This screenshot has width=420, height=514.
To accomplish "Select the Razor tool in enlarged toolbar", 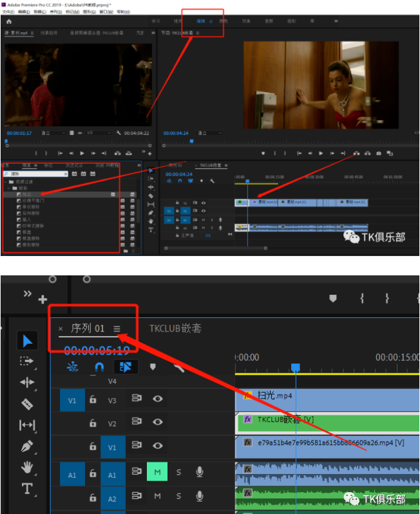I will tap(27, 404).
